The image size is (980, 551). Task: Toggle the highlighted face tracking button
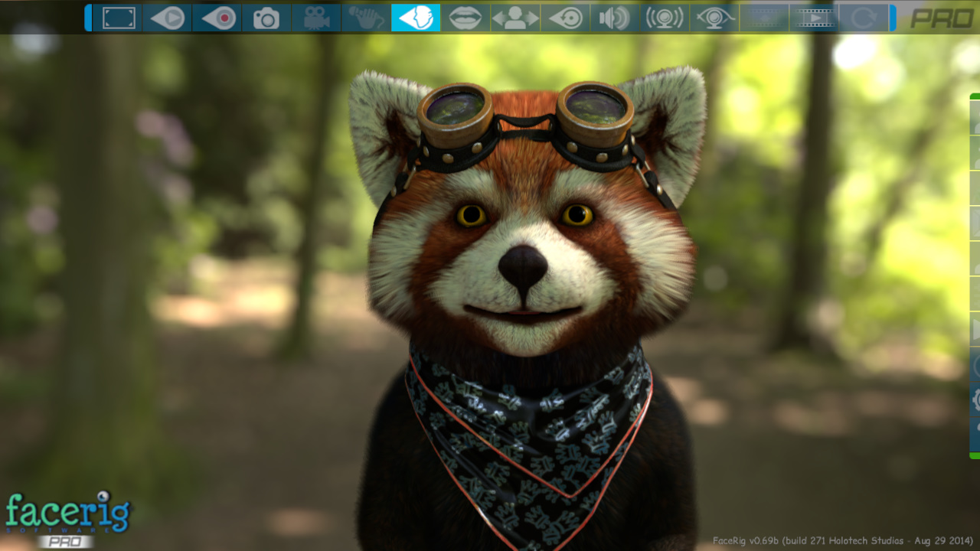pyautogui.click(x=416, y=18)
